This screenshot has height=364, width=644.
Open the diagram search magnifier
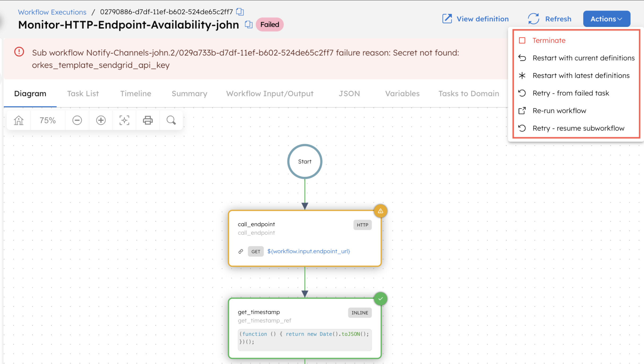click(171, 120)
